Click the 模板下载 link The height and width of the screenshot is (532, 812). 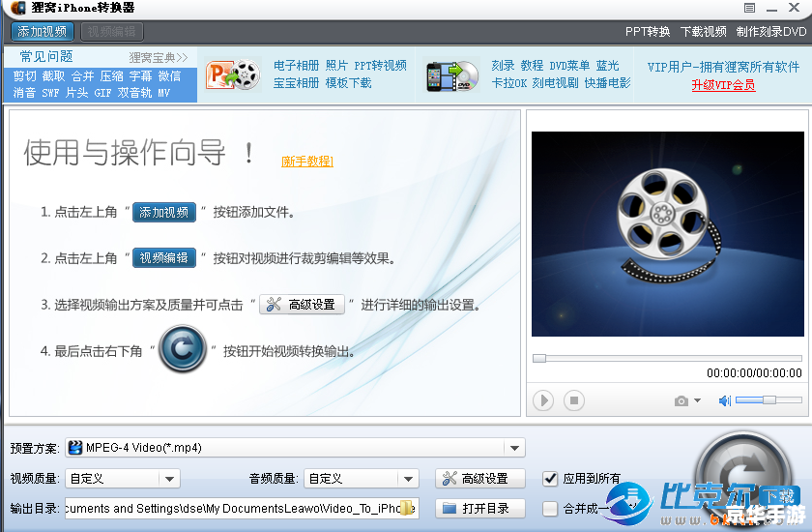pyautogui.click(x=349, y=83)
